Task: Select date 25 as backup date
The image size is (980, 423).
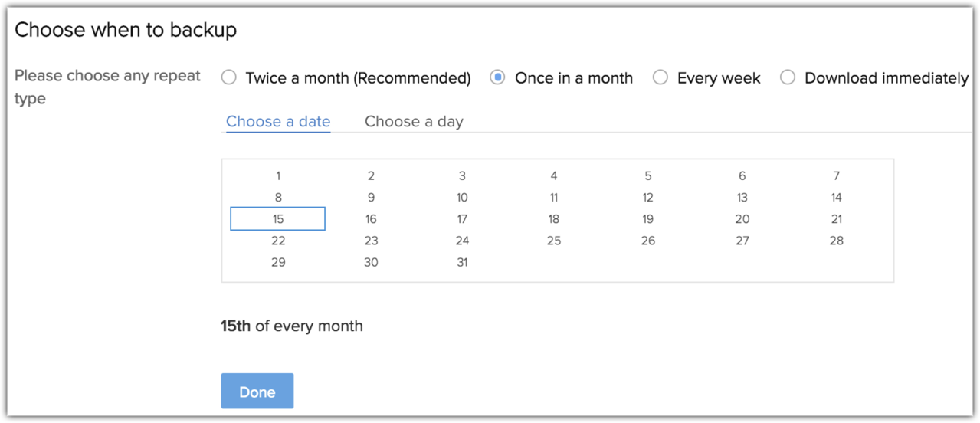Action: tap(554, 241)
